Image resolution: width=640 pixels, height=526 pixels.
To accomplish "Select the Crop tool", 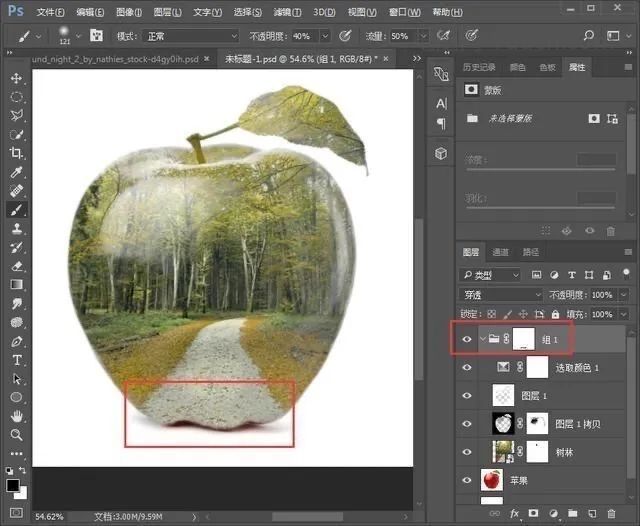I will coord(16,152).
